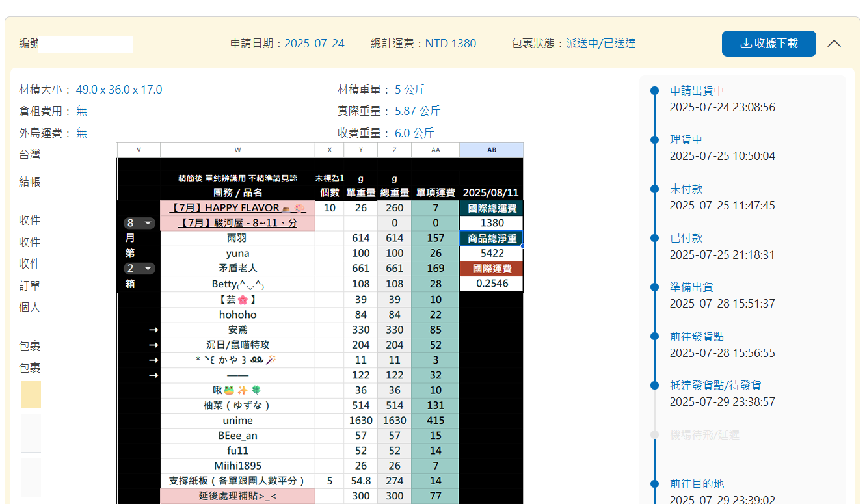Click the 收據下載 receipt download button
This screenshot has width=867, height=504.
pyautogui.click(x=769, y=44)
